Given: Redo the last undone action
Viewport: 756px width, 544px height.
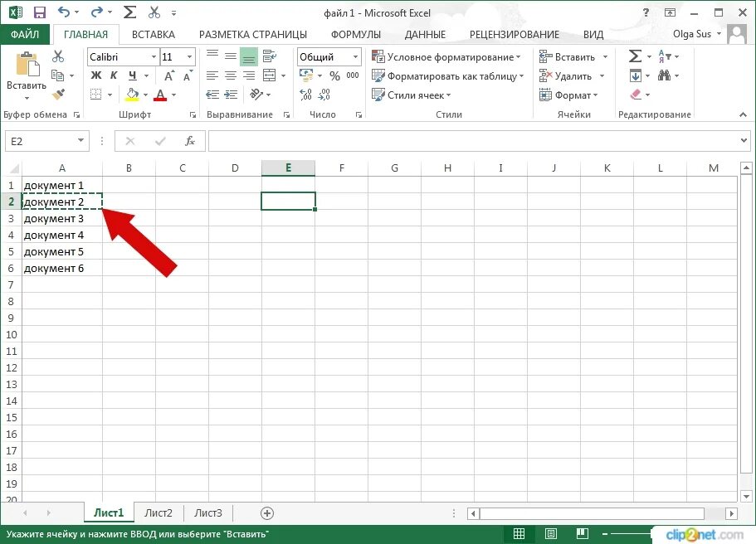Looking at the screenshot, I should coord(97,12).
